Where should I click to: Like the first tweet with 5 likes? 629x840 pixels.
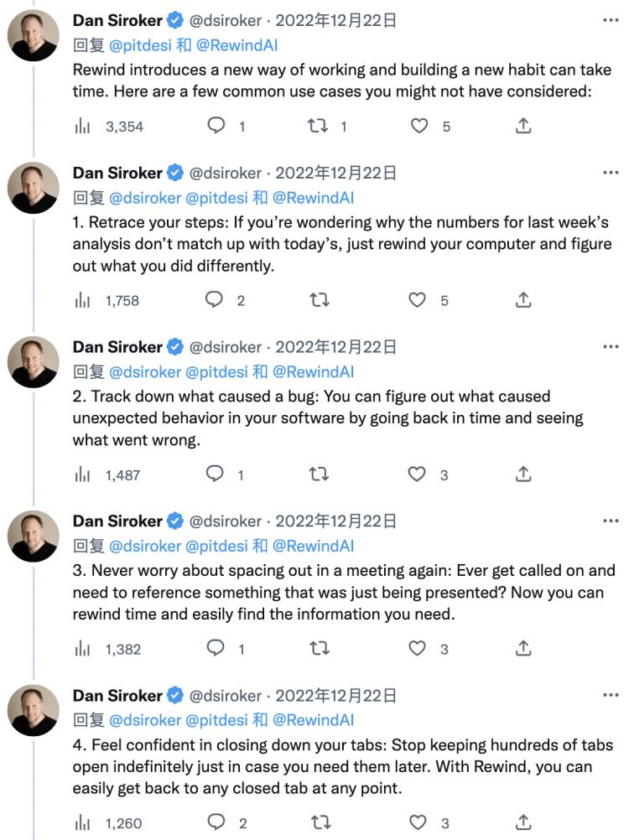coord(418,127)
